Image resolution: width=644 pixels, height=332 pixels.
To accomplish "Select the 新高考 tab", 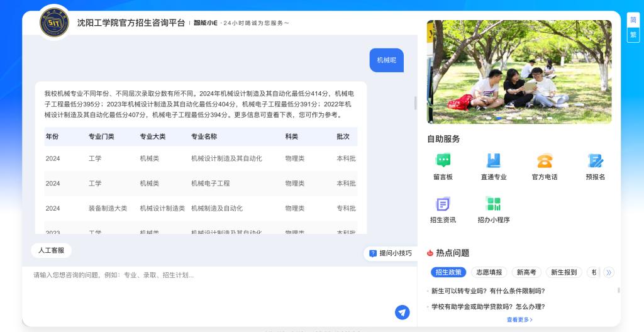I will pos(526,272).
